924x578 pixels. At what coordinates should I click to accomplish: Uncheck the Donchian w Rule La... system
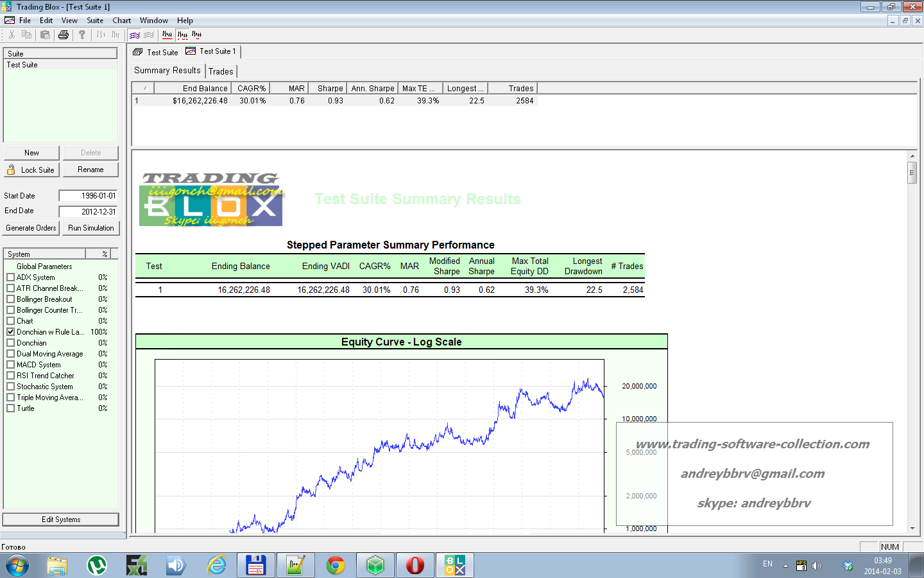(11, 332)
